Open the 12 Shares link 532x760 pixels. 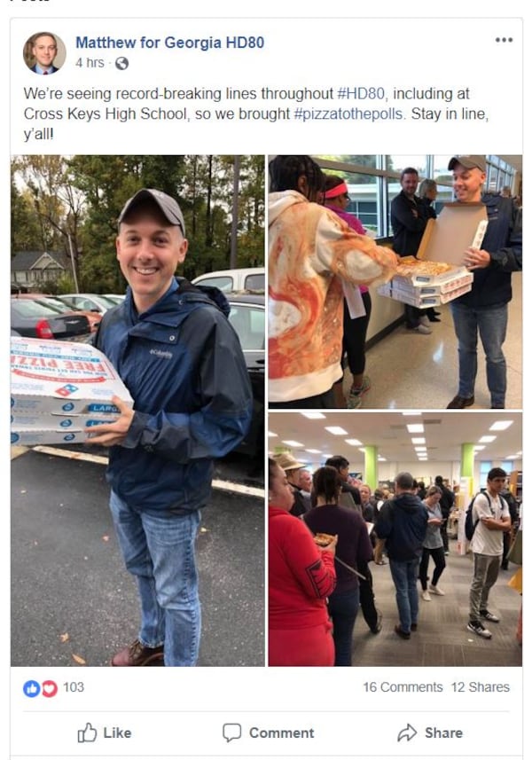pos(481,687)
